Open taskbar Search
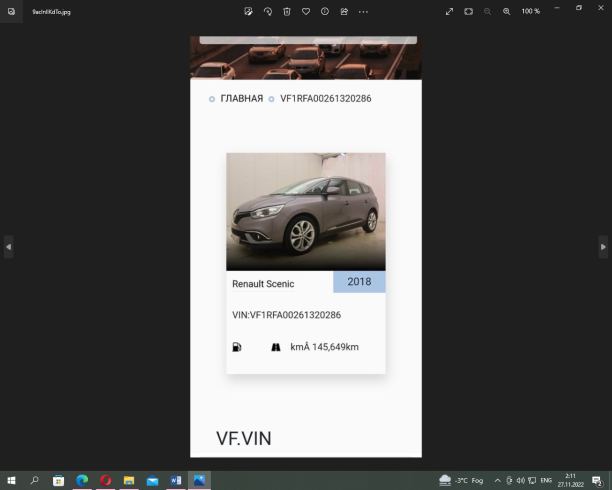 (35, 480)
